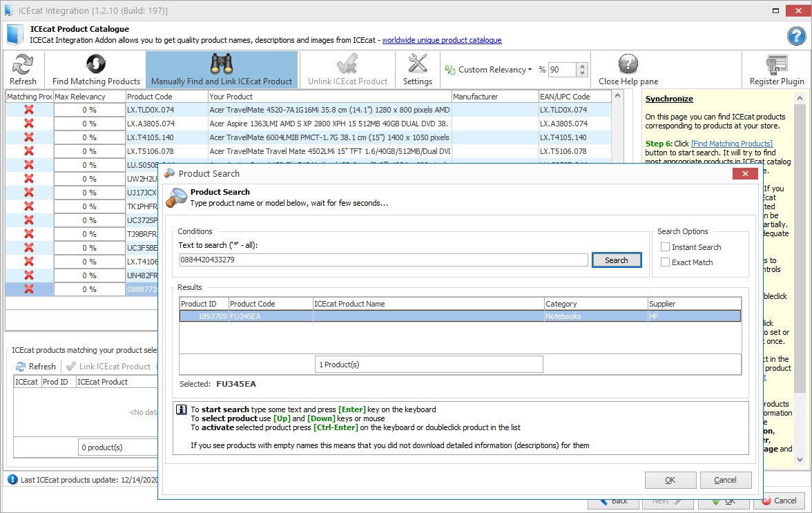Open worldwide unique product catalogue link

coord(442,40)
